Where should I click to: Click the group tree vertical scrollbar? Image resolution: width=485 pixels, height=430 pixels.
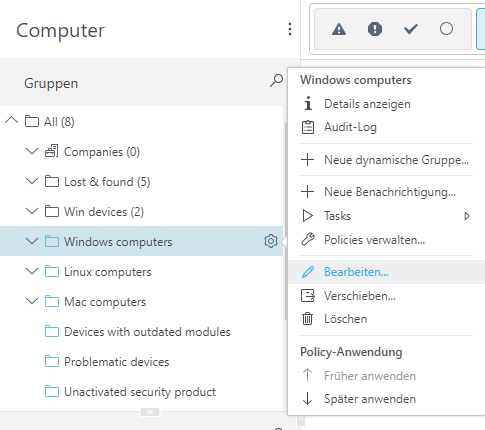(x=285, y=222)
